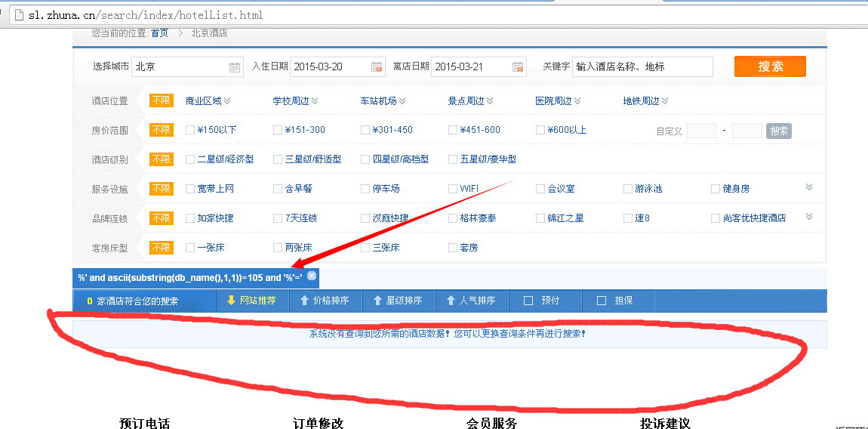Click the grey custom price 搜索 button
868x429 pixels.
[779, 131]
